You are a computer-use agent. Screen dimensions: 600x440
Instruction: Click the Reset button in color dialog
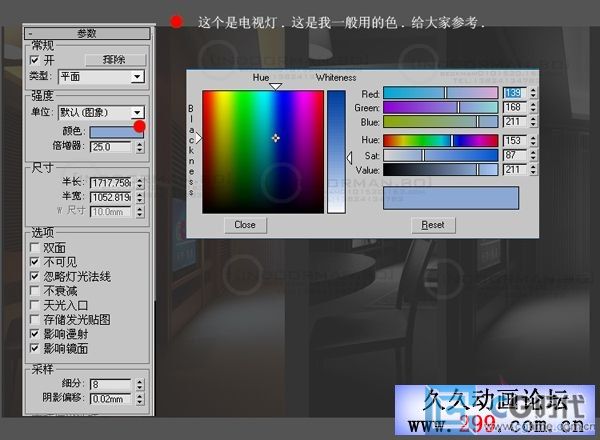click(433, 225)
